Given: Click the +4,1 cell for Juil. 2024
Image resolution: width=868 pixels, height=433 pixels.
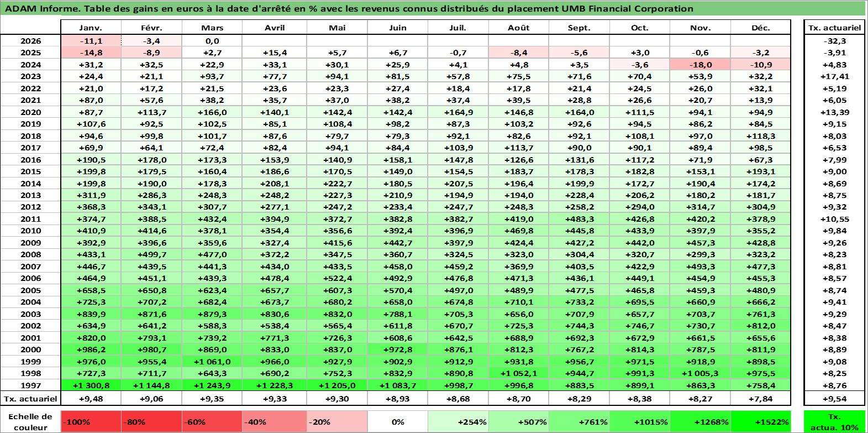Looking at the screenshot, I should point(458,65).
